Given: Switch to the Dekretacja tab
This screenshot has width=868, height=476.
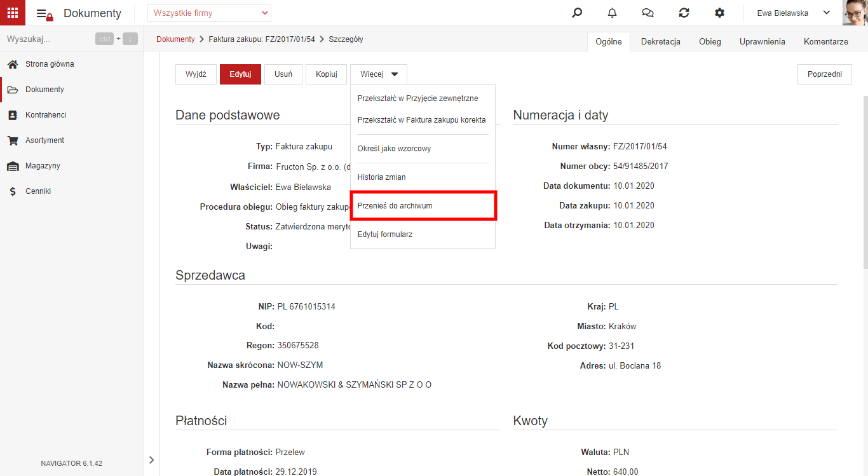Looking at the screenshot, I should point(661,41).
